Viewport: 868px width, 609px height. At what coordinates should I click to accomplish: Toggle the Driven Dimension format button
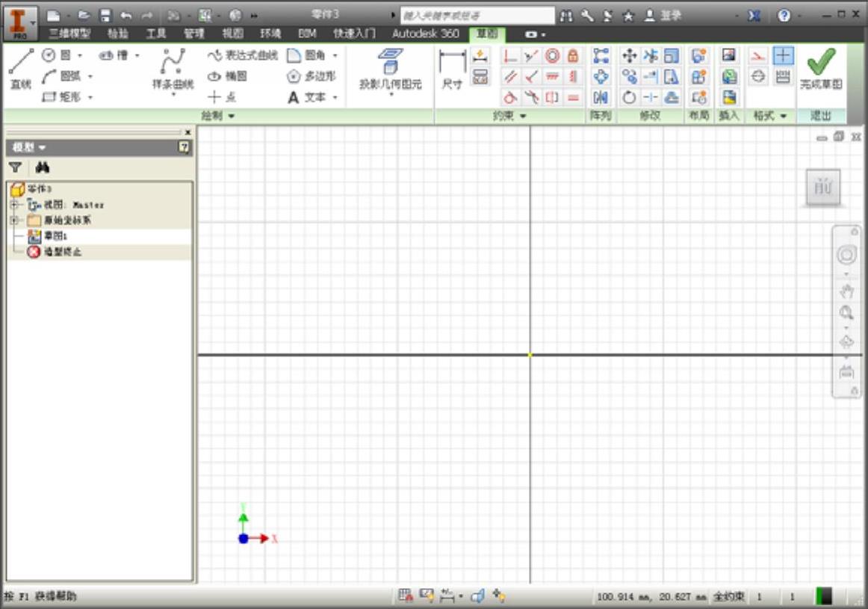click(783, 76)
